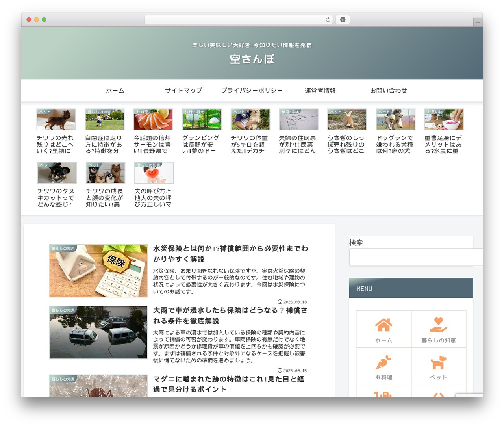Open ドッグランで嫌われる犬種 thumbnail
Viewport: 504px width, 427px height.
tap(396, 119)
